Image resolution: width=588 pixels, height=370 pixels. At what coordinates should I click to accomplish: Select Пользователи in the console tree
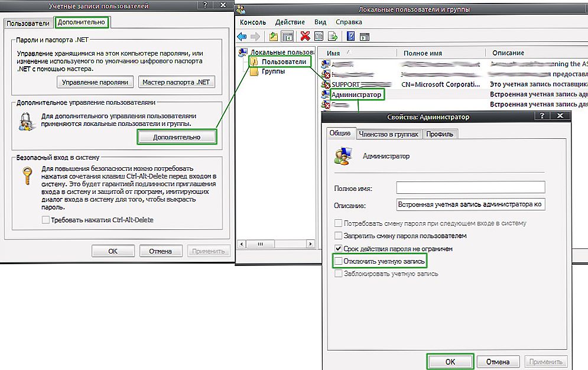[x=284, y=61]
